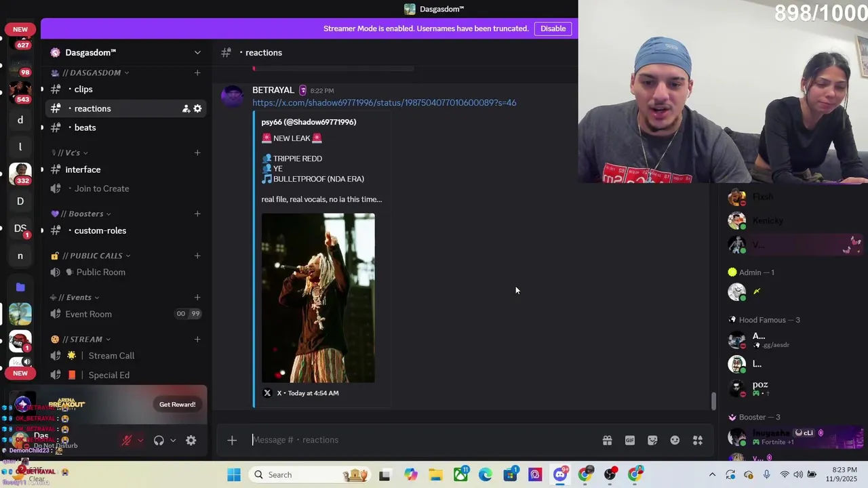Add a channel in DASGASDOM category
Viewport: 868px width, 488px height.
[x=197, y=73]
